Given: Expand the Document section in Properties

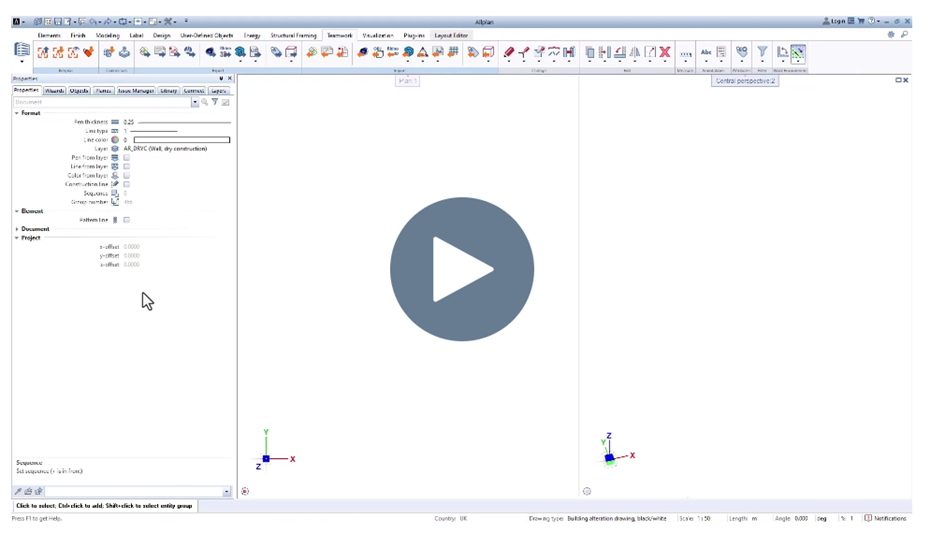Looking at the screenshot, I should pyautogui.click(x=17, y=229).
